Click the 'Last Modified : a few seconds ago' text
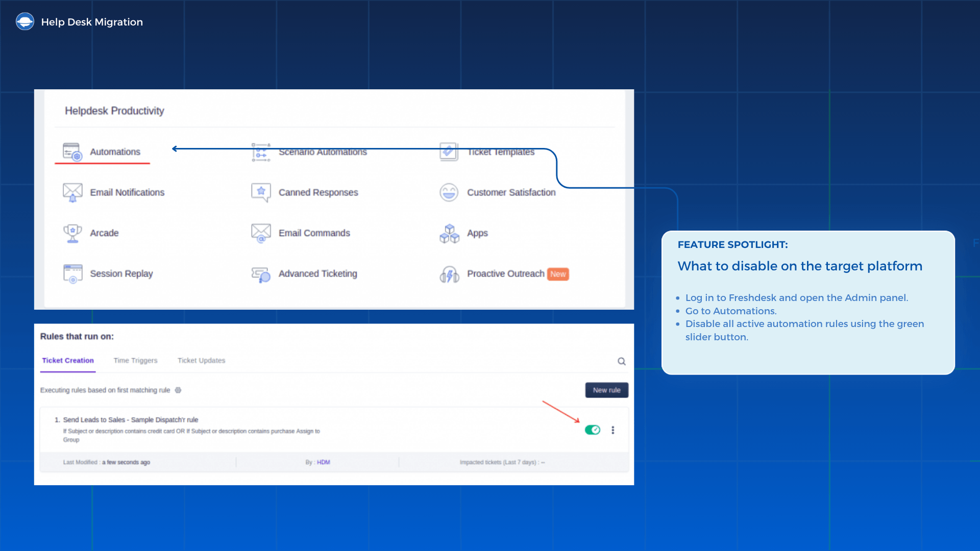The image size is (980, 551). coord(106,462)
